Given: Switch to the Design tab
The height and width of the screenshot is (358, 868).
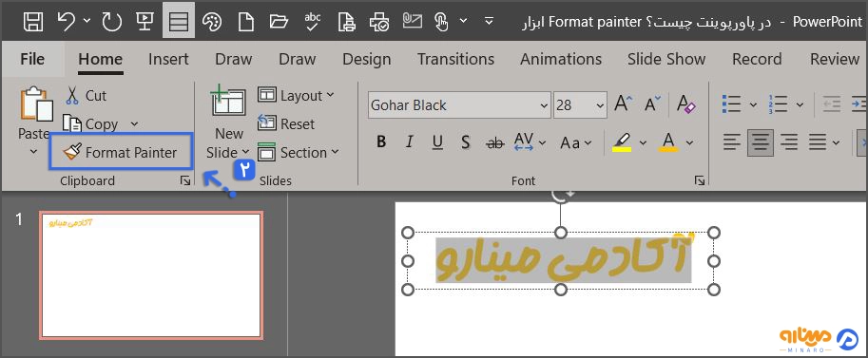Looking at the screenshot, I should coord(366,59).
